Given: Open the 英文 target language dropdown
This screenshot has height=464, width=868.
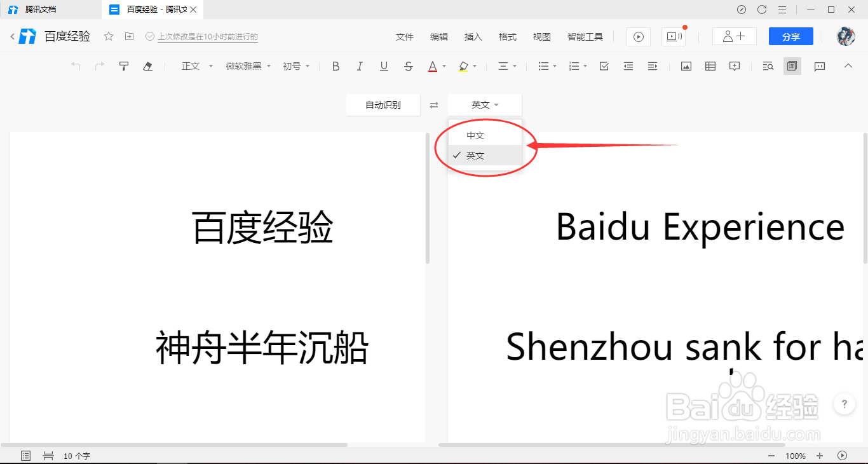Looking at the screenshot, I should 485,105.
